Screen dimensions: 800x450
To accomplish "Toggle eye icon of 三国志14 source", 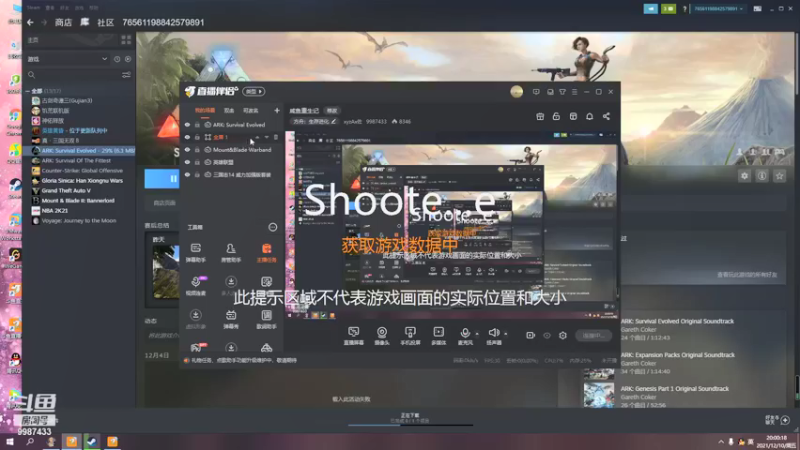I will (x=187, y=174).
